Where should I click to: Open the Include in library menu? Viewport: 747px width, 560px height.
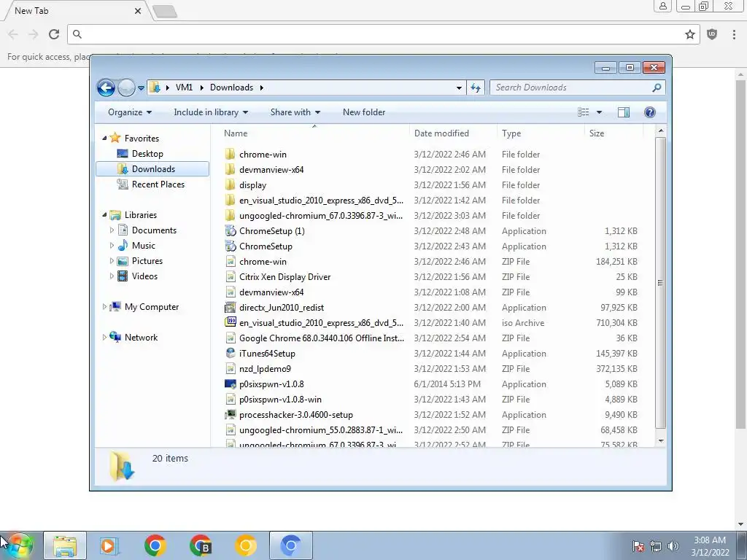point(211,112)
